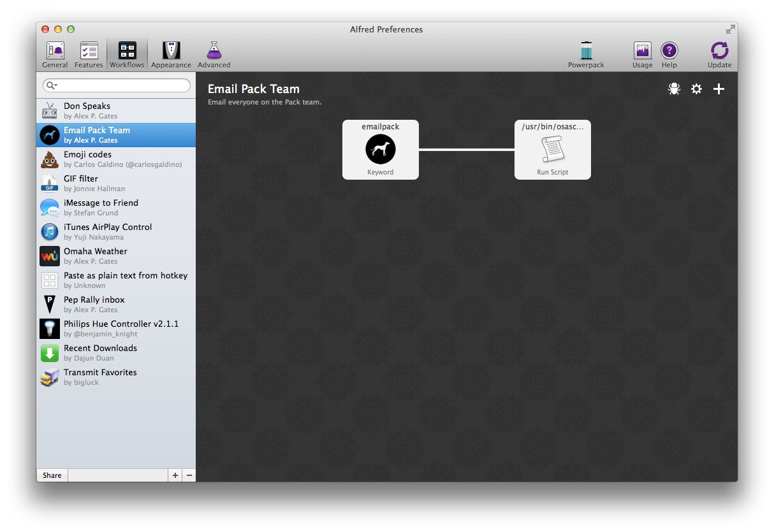Image resolution: width=774 pixels, height=532 pixels.
Task: Click the workflow search field
Action: pos(117,85)
